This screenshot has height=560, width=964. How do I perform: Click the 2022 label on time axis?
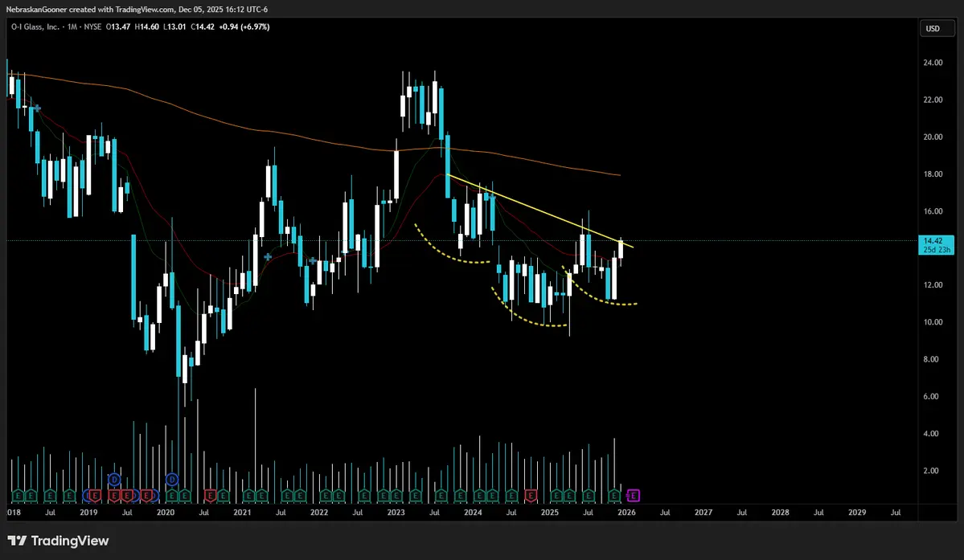pos(319,512)
